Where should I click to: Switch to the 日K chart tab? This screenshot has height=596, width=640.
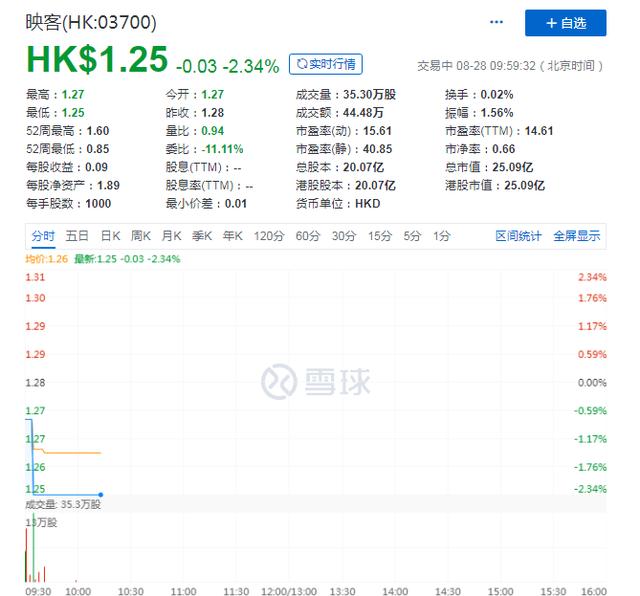click(x=110, y=236)
